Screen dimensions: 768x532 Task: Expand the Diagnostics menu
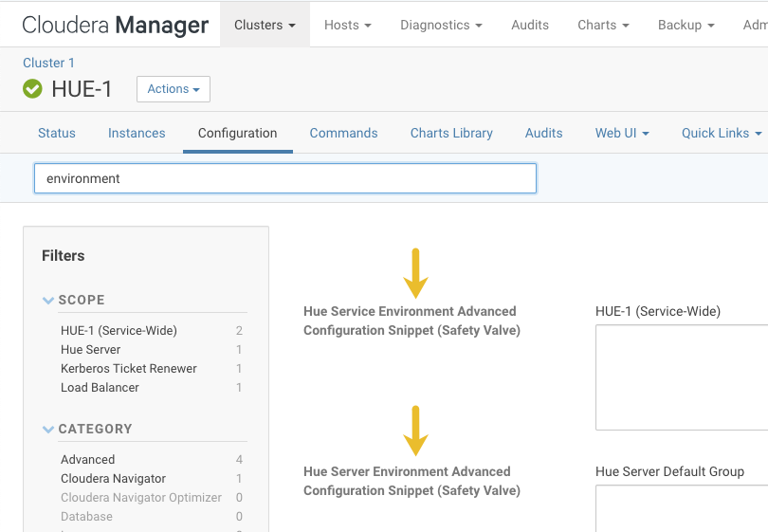click(x=441, y=25)
